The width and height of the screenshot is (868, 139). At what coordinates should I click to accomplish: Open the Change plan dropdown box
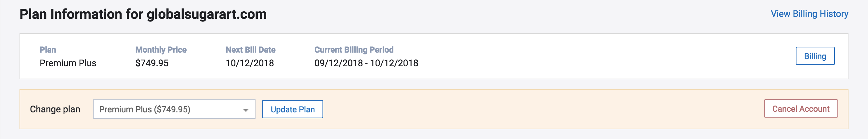coord(174,109)
